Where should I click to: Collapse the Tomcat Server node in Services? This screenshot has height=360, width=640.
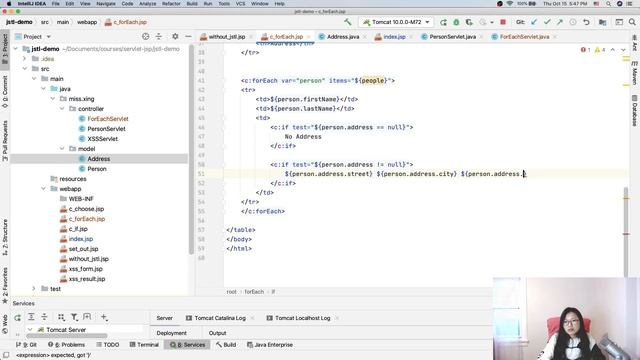(30, 329)
